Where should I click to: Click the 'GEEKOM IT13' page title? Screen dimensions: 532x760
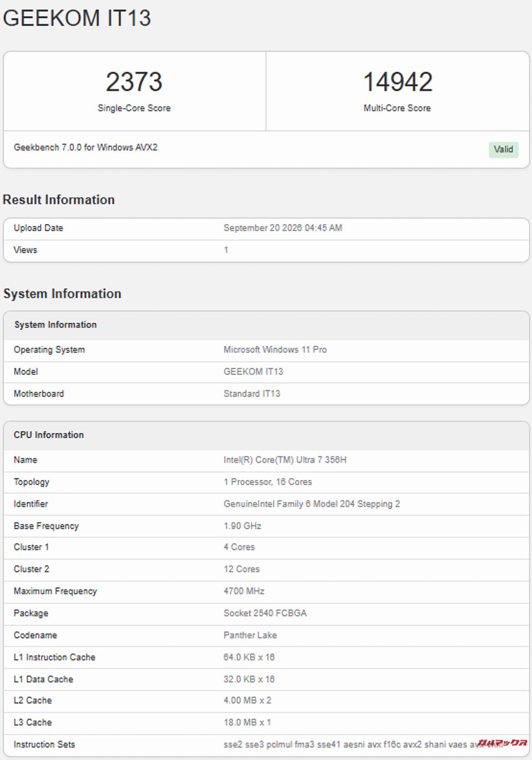point(77,18)
